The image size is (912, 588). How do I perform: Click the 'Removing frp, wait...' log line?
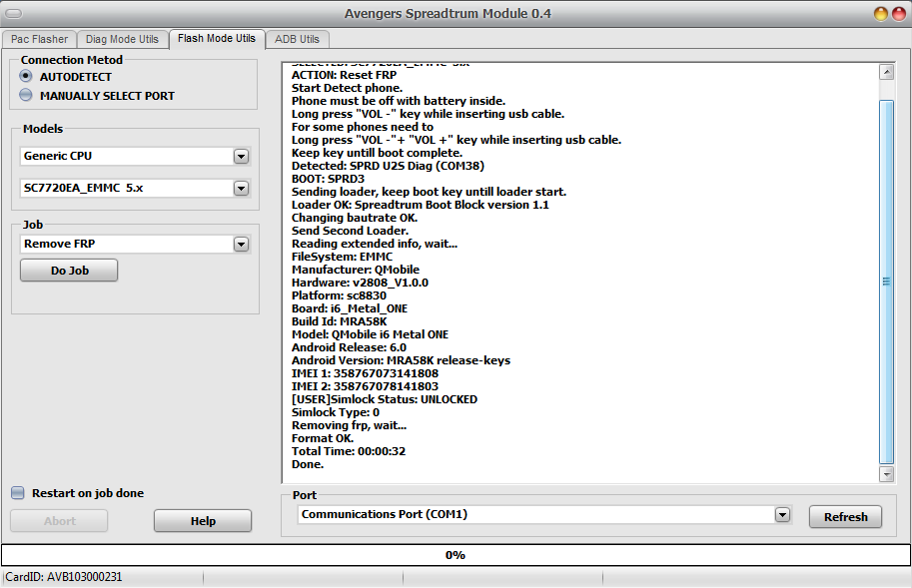click(x=349, y=425)
